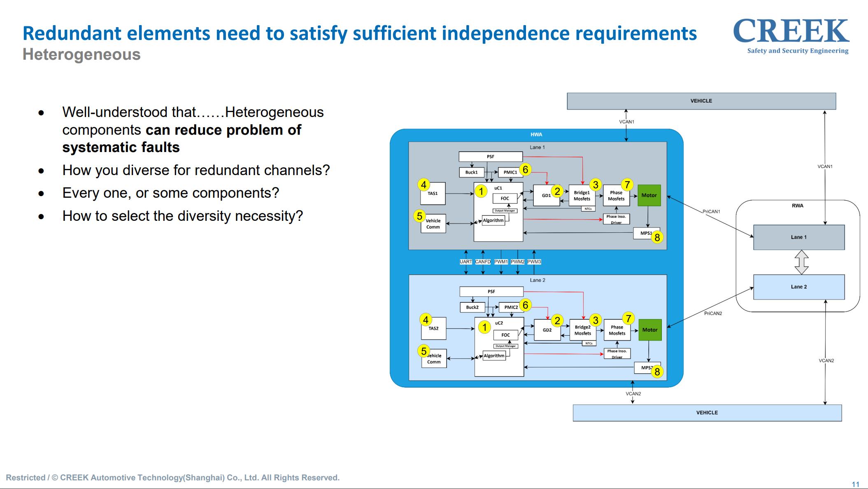This screenshot has height=489, width=868.
Task: Click yellow circle 1 inside uC2 block
Action: tap(484, 327)
